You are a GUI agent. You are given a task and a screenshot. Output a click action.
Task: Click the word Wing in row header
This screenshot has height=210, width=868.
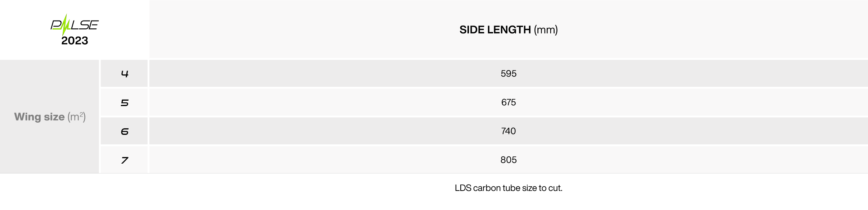tap(28, 117)
